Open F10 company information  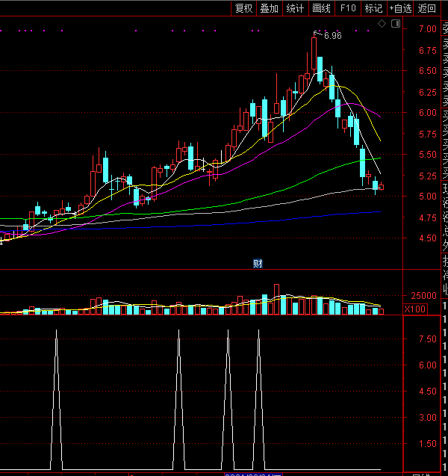(x=348, y=8)
